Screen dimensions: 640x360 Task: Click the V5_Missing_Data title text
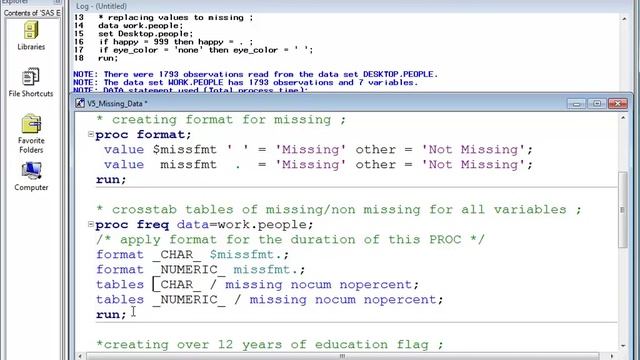(x=118, y=104)
